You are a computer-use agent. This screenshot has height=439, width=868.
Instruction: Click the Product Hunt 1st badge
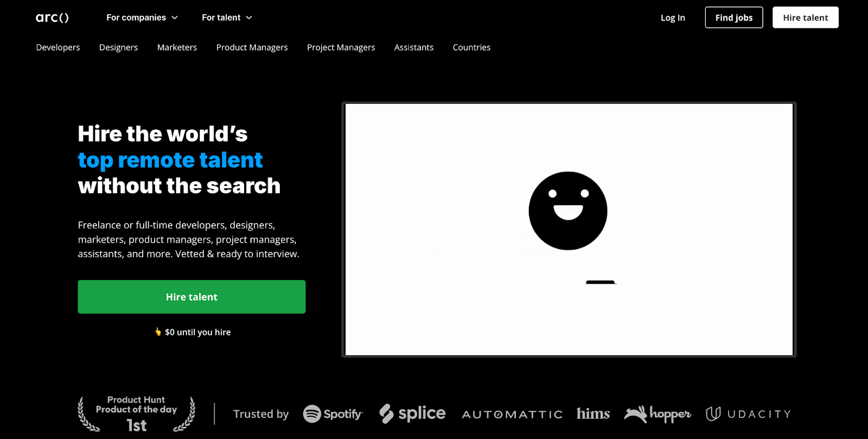click(136, 414)
